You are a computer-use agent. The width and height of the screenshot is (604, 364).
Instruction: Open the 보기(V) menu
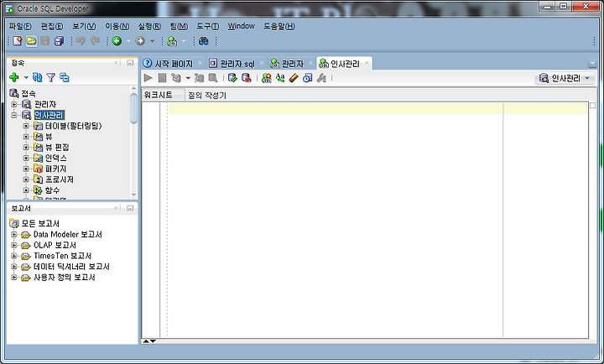coord(84,26)
